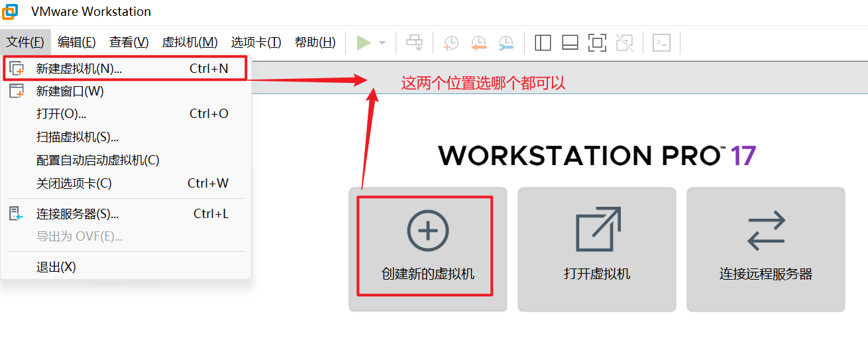Image resolution: width=868 pixels, height=342 pixels.
Task: Select 新建虚拟机(N)... menu entry
Action: point(126,68)
